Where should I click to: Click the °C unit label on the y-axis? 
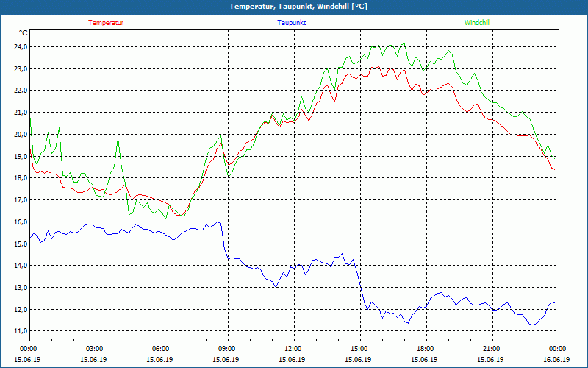24,33
